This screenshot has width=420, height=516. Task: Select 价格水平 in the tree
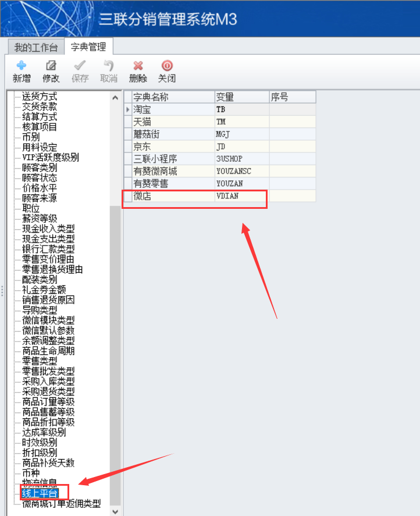[x=40, y=188]
